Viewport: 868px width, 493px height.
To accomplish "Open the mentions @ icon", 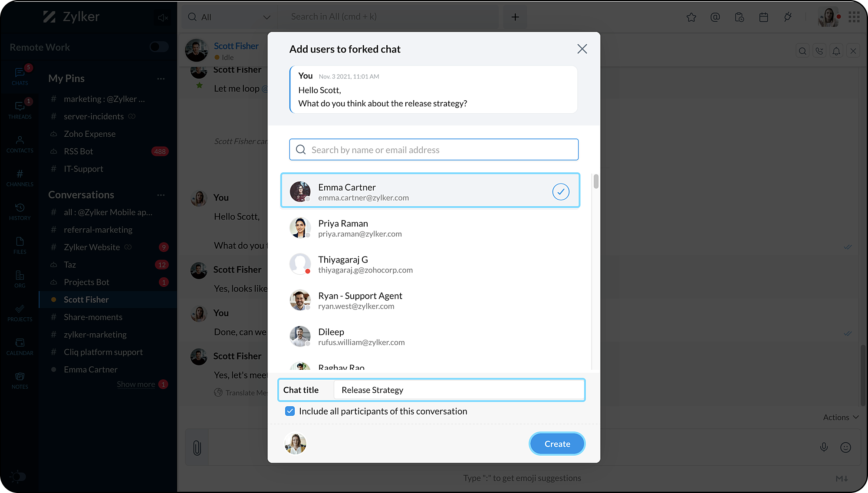I will [x=715, y=17].
